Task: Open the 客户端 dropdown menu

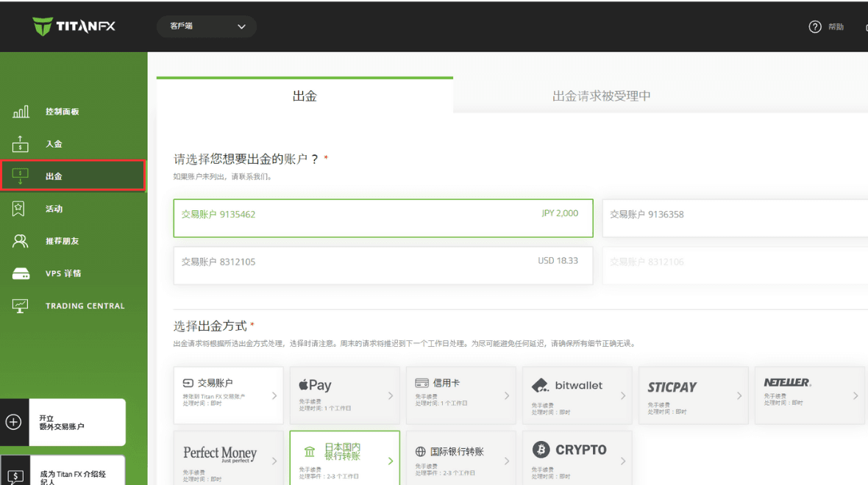Action: tap(207, 26)
